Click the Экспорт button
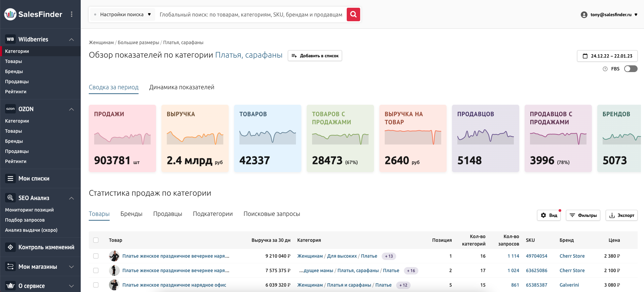Image resolution: width=644 pixels, height=292 pixels. pyautogui.click(x=621, y=215)
